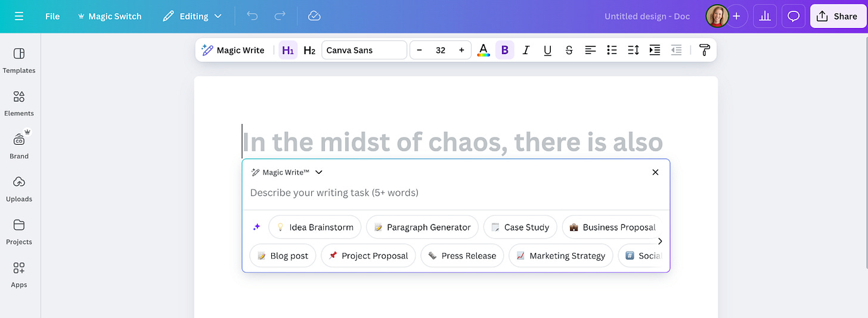Open Brand in the sidebar

tap(19, 146)
